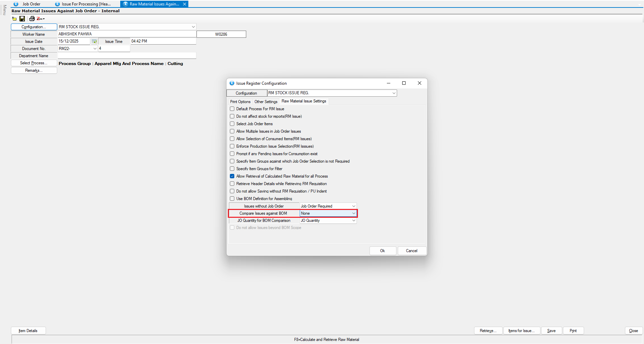
Task: Switch to the Job Order window tab
Action: tap(31, 4)
